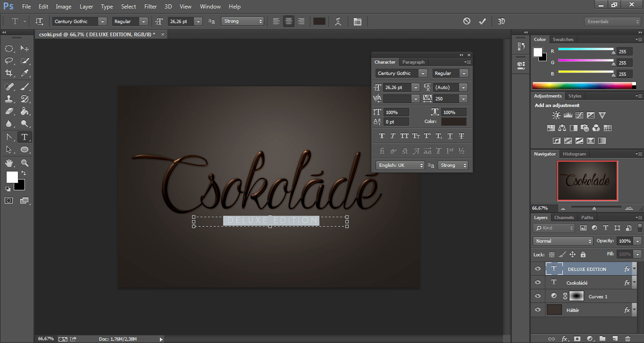This screenshot has height=343, width=644.
Task: Select the Crop tool in the toolbox
Action: (x=9, y=73)
